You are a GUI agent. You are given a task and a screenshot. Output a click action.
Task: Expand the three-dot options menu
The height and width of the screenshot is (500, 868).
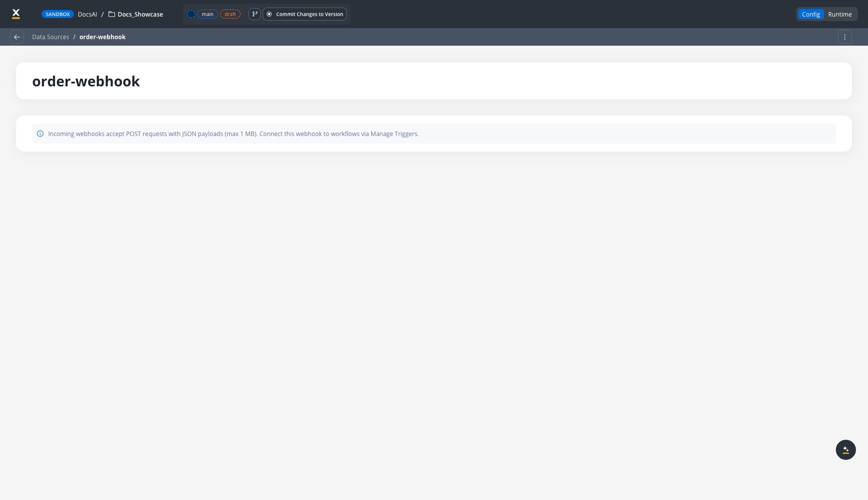pos(845,37)
